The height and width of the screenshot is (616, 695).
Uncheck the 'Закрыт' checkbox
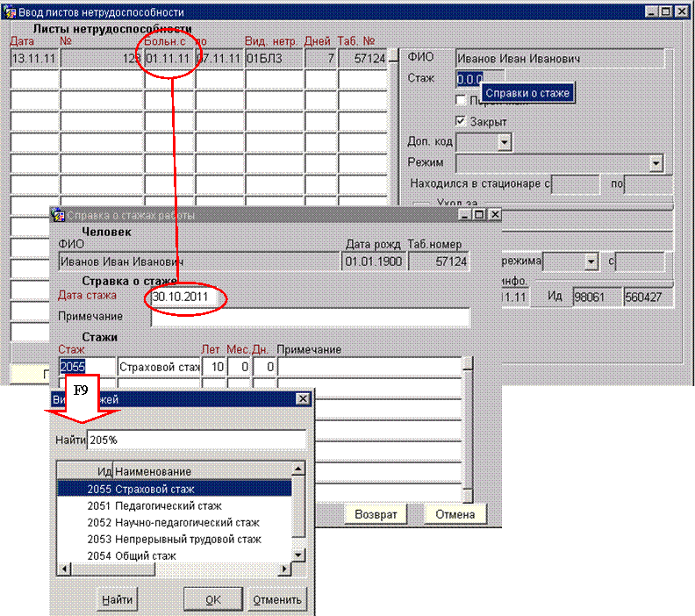click(462, 120)
